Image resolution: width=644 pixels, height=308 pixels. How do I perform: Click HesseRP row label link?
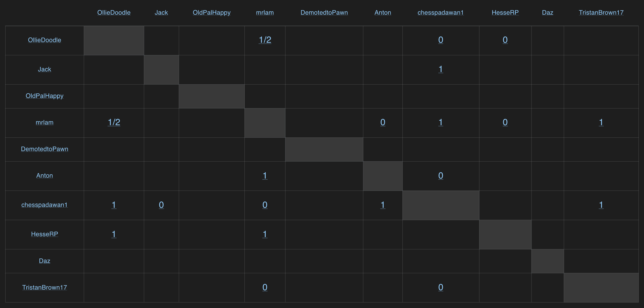pyautogui.click(x=45, y=234)
